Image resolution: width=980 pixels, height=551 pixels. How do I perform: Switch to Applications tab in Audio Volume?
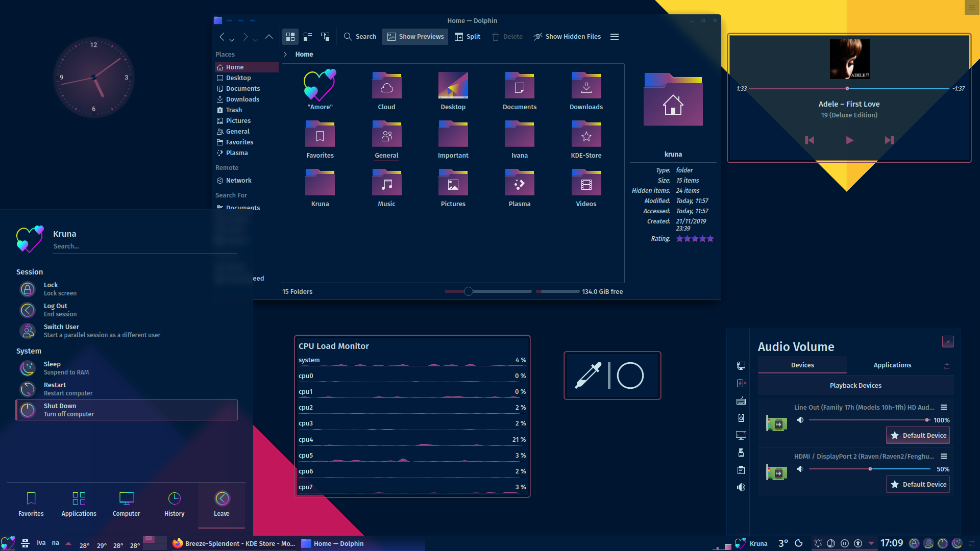(x=892, y=365)
